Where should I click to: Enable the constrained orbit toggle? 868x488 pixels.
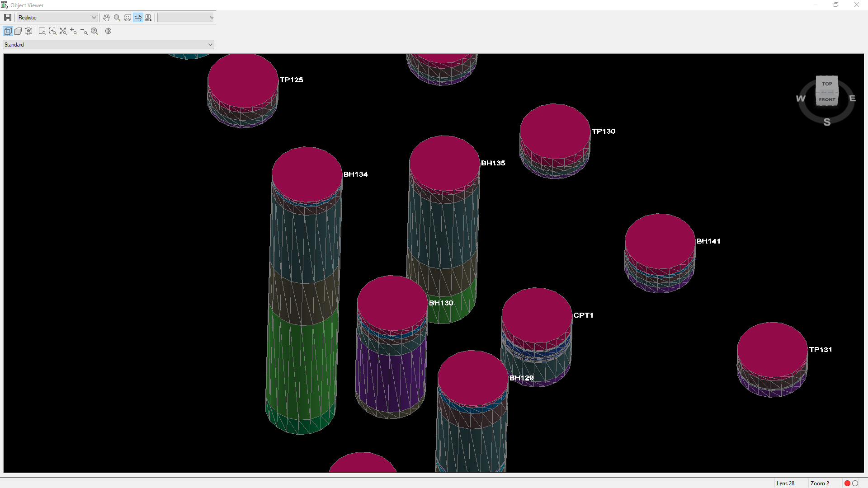(x=138, y=17)
